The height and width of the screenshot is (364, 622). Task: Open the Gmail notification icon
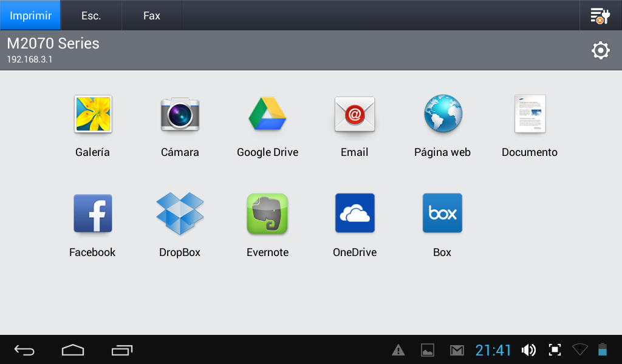457,350
